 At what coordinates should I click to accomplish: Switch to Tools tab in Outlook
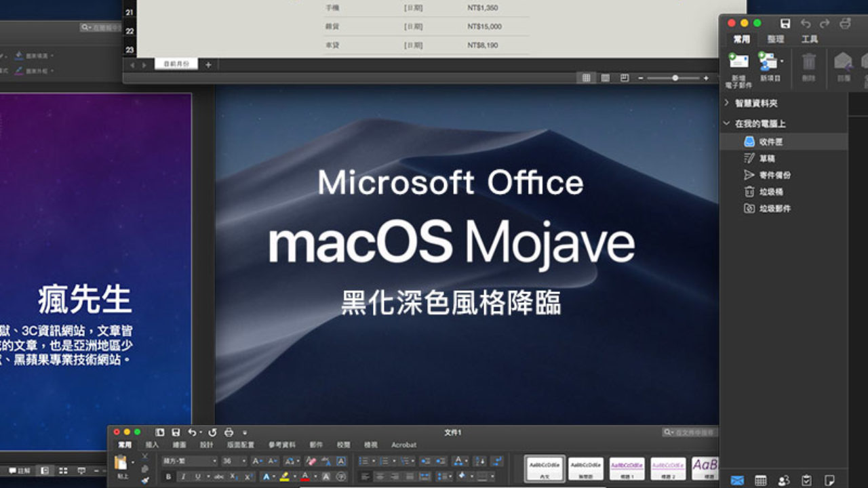click(810, 39)
